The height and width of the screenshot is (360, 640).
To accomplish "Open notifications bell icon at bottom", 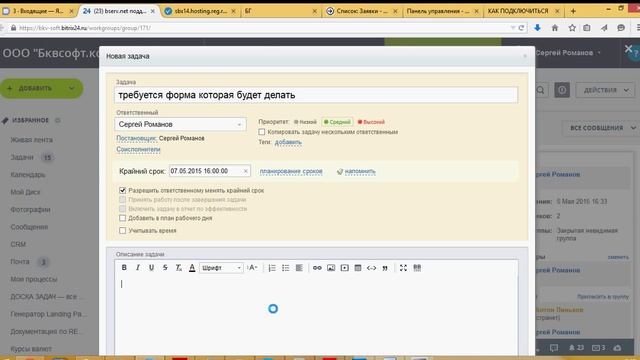I will [x=572, y=348].
